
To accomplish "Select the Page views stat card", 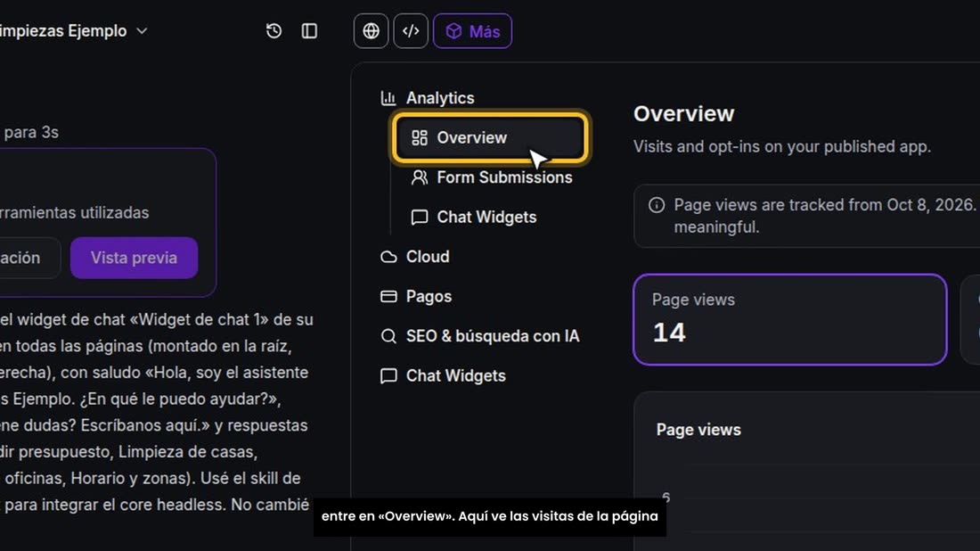I will point(790,319).
